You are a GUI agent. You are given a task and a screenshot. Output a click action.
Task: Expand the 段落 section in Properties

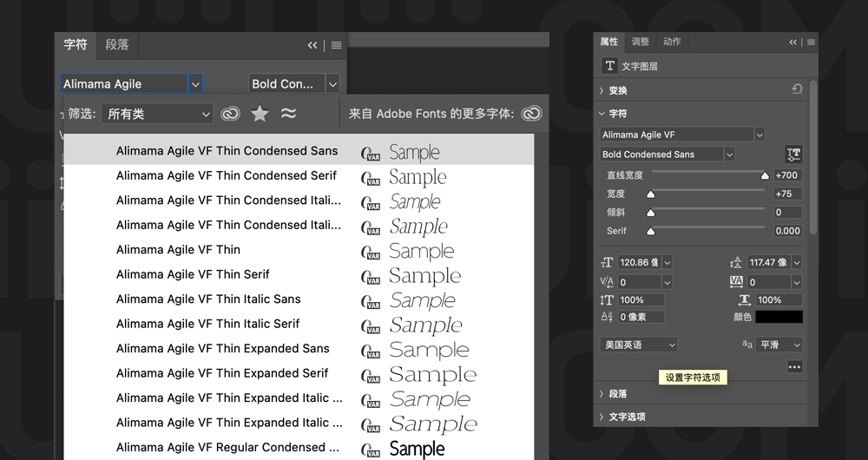602,393
